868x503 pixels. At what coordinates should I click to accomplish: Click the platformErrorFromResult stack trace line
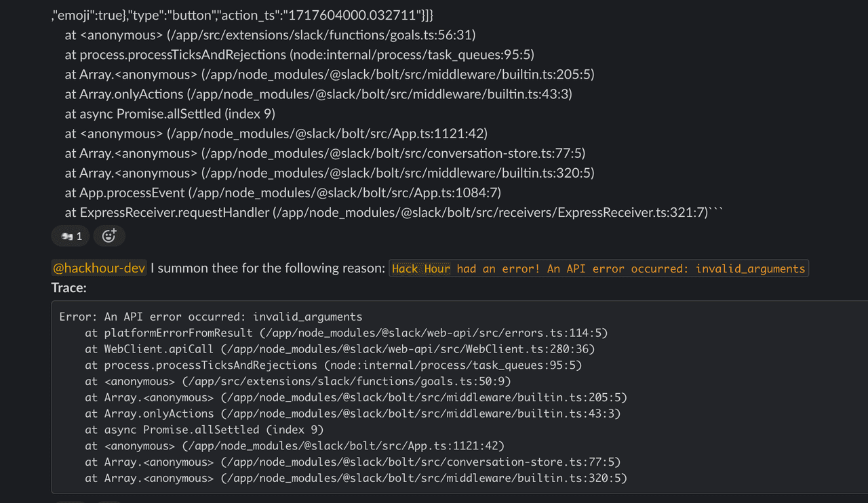[346, 333]
